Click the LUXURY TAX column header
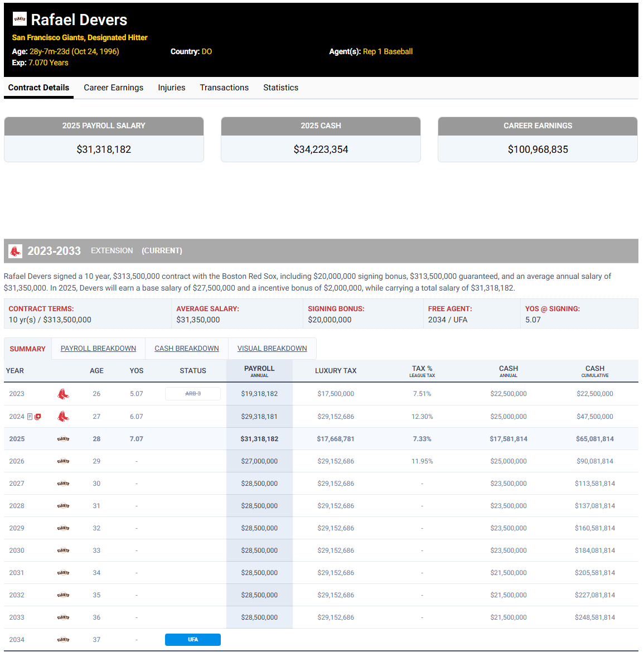The width and height of the screenshot is (644, 652). 336,371
